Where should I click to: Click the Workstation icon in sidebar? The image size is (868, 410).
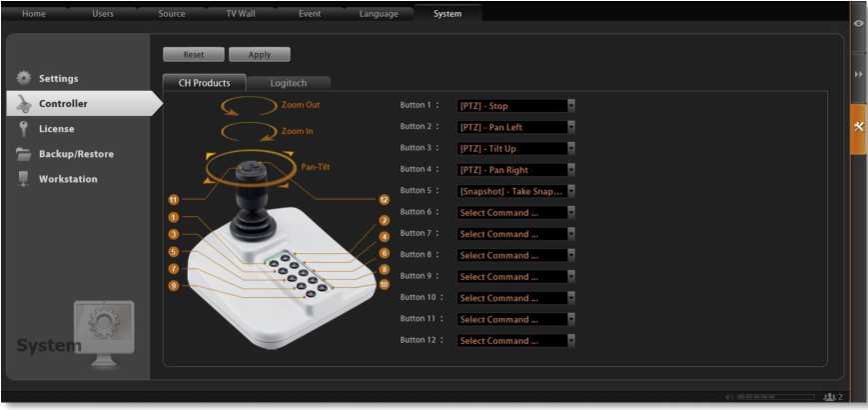click(x=23, y=179)
